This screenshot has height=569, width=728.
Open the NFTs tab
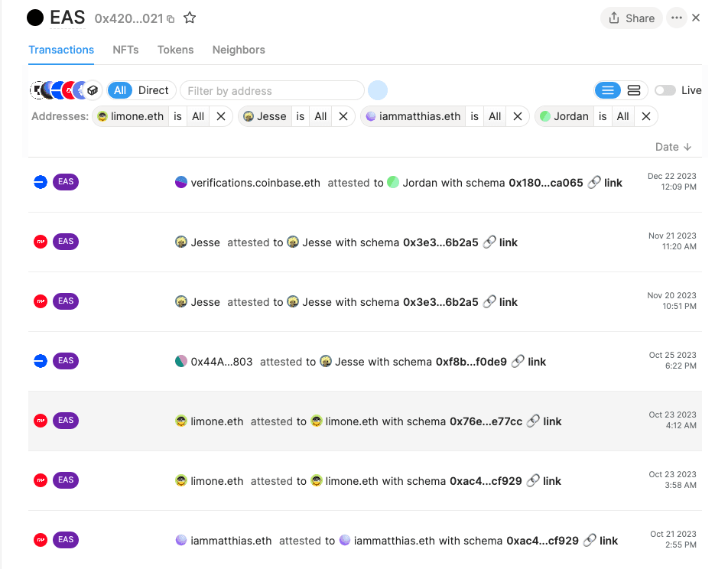[126, 50]
